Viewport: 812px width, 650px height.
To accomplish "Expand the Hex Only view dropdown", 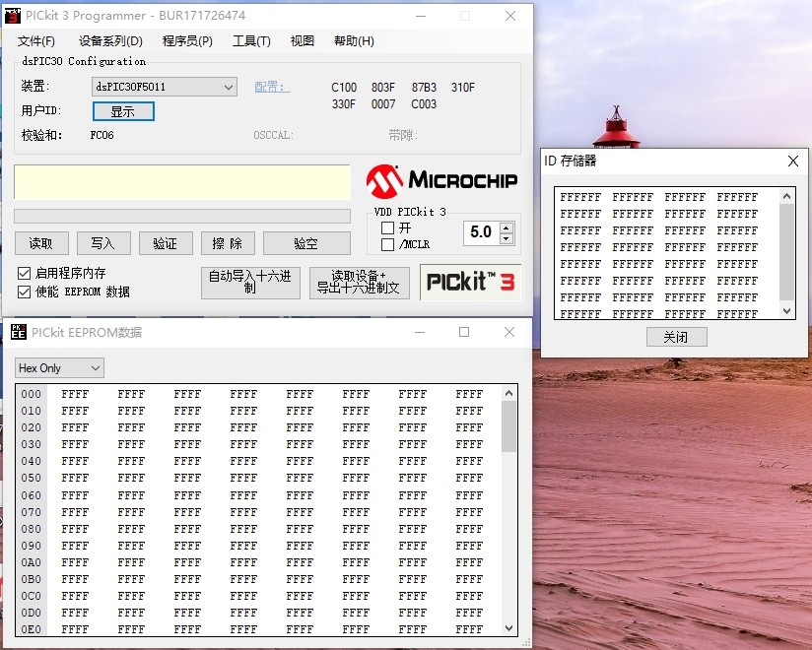I will (96, 368).
